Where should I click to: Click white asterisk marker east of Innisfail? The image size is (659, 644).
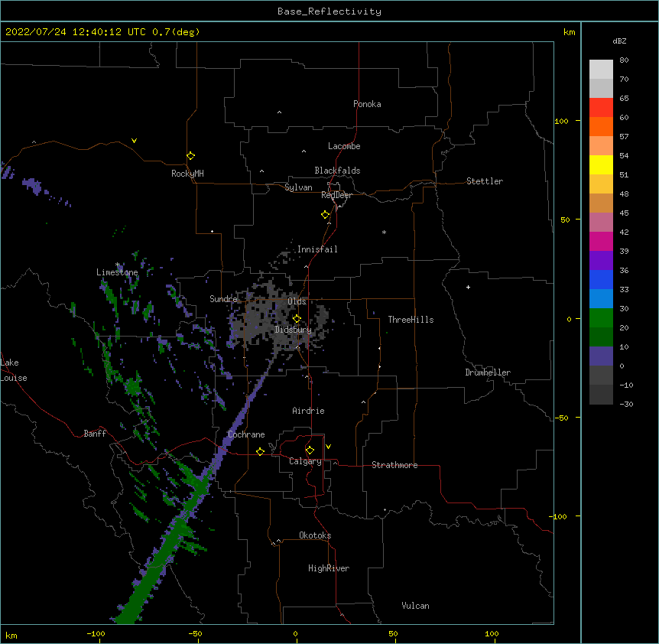tap(384, 232)
